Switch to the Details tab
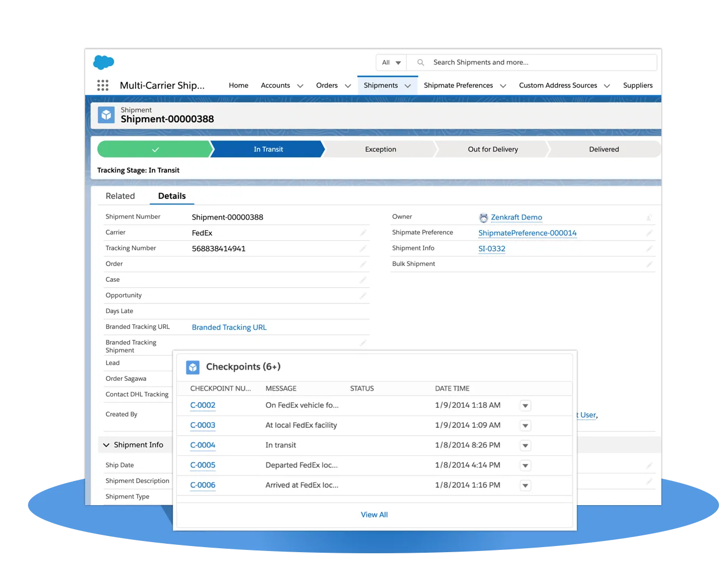This screenshot has width=728, height=588. tap(172, 196)
